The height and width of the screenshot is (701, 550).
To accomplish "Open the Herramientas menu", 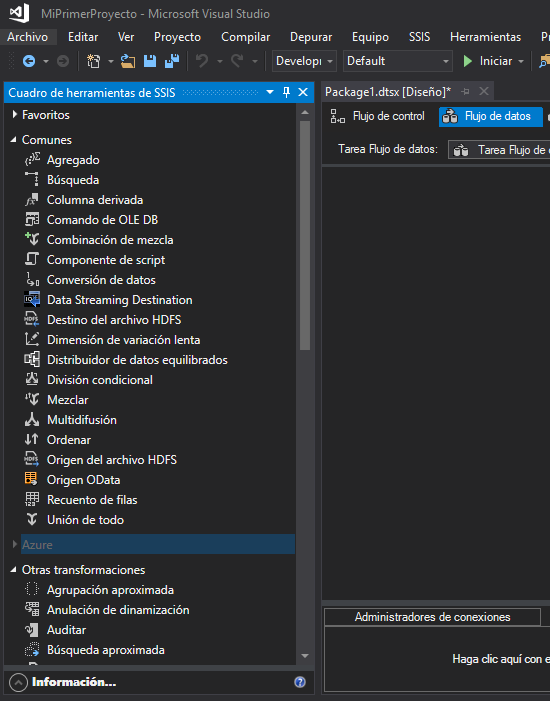I will [x=485, y=37].
